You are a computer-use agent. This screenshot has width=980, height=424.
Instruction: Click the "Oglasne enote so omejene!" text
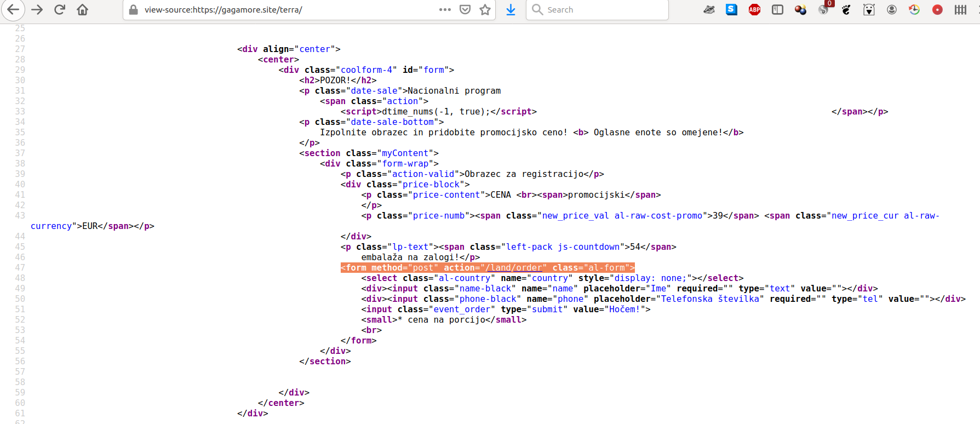658,133
